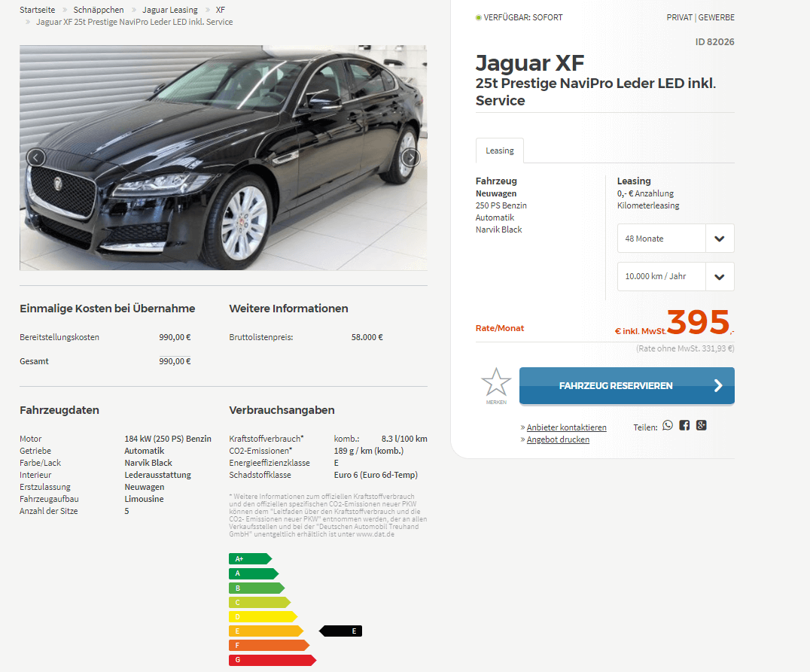Viewport: 810px width, 672px height.
Task: Share the offer via WhatsApp
Action: [668, 426]
